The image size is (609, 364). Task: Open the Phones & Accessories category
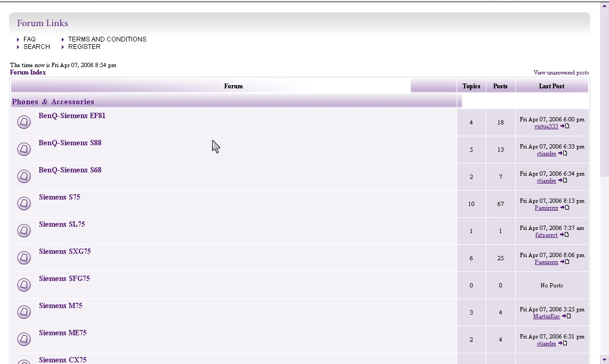pyautogui.click(x=53, y=102)
